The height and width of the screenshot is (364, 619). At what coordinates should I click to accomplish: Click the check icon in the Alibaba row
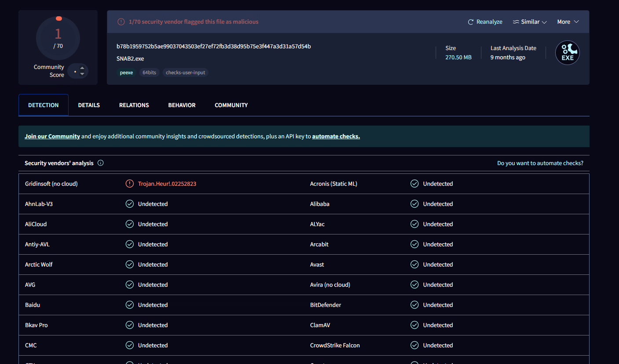tap(415, 204)
